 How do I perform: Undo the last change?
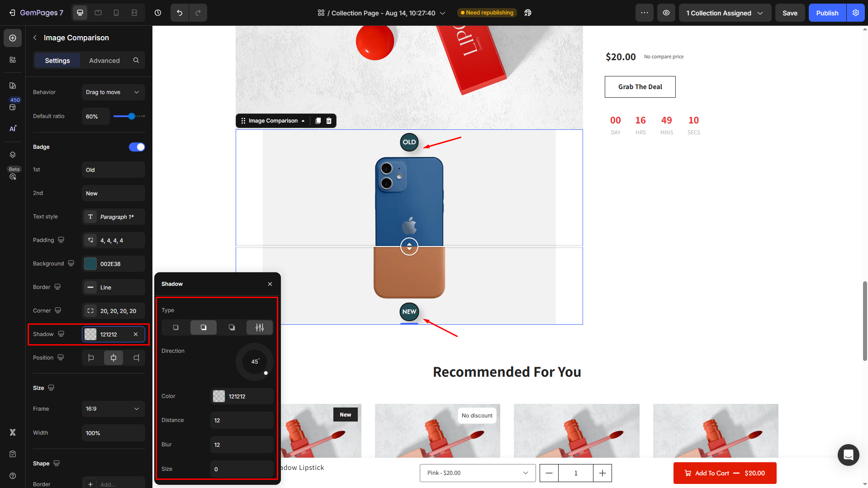180,13
